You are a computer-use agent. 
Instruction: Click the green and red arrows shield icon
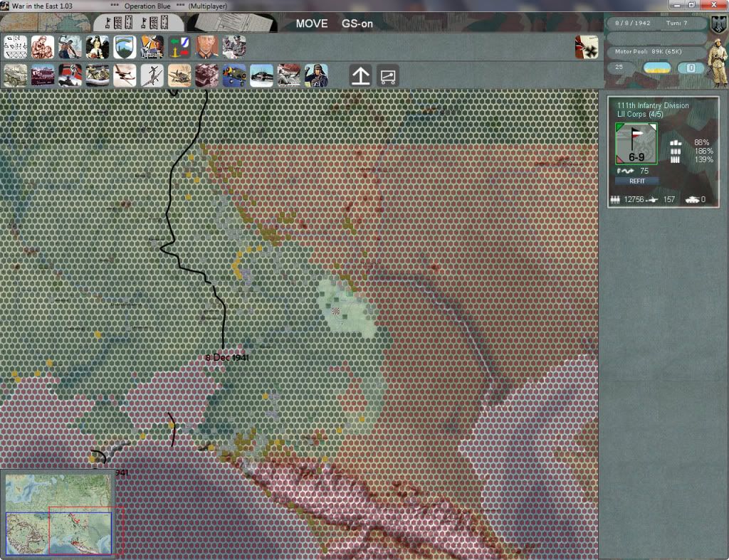(x=179, y=47)
